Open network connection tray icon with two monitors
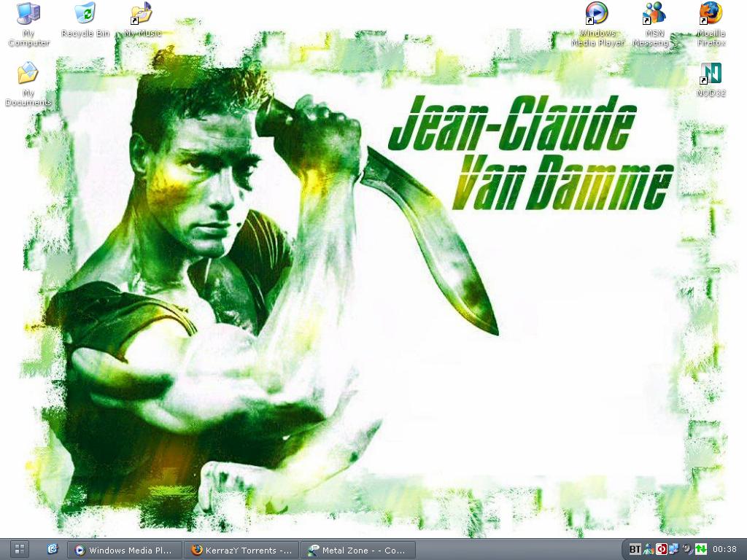 coord(673,550)
